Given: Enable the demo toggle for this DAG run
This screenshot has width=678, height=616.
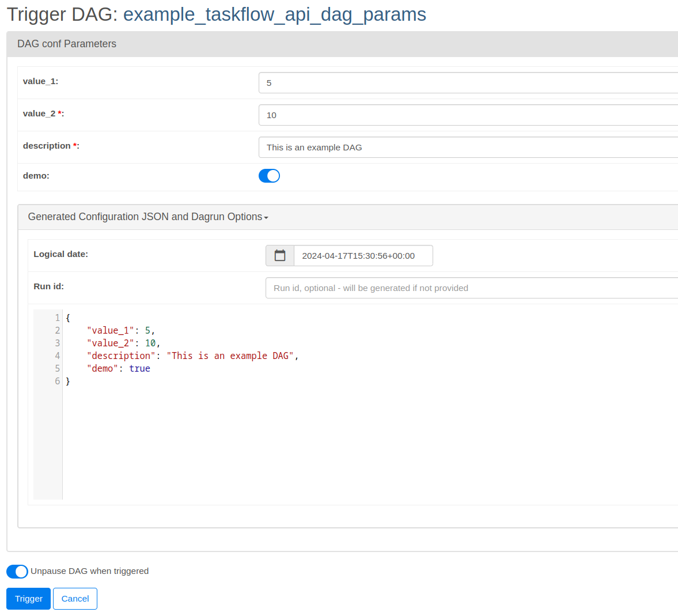Looking at the screenshot, I should (269, 175).
